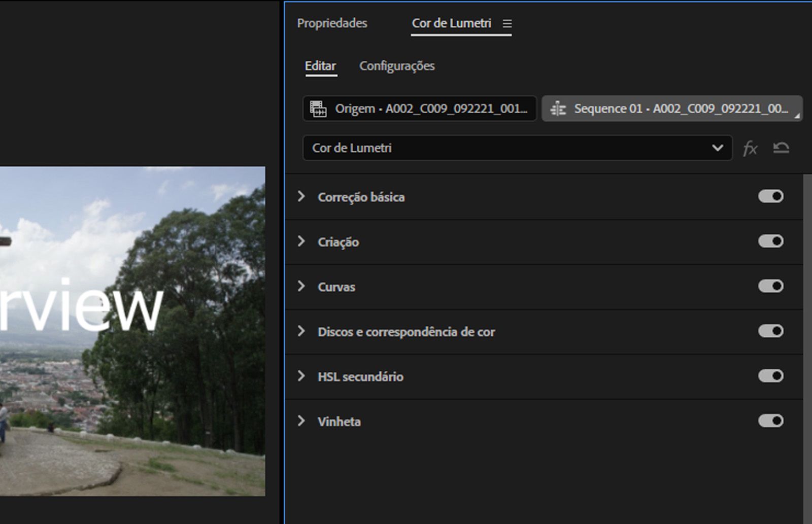812x524 pixels.
Task: Disable the Correção básica toggle
Action: [771, 196]
